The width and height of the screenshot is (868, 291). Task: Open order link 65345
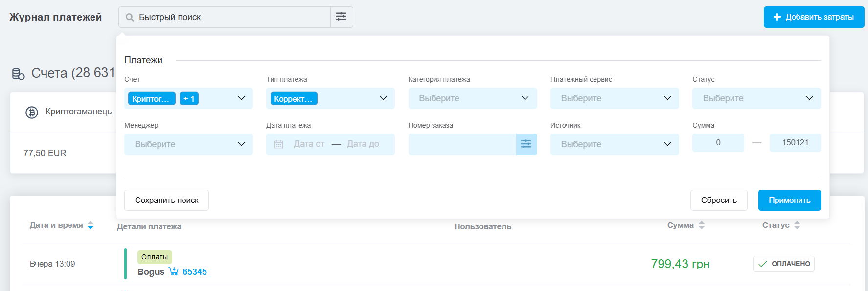tap(194, 272)
